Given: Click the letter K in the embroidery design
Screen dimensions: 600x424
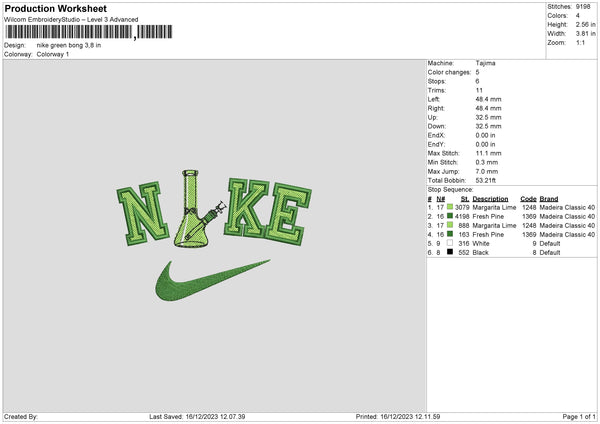Looking at the screenshot, I should pos(246,208).
